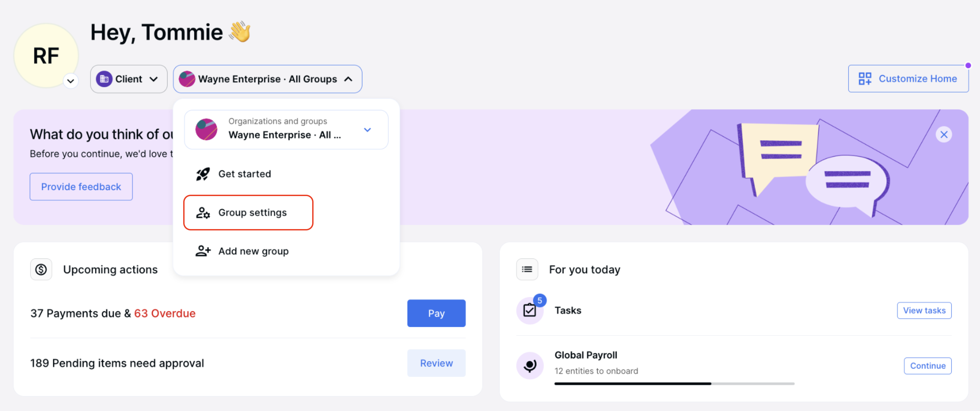Click the Upcoming actions dollar icon
This screenshot has height=411, width=980.
coord(41,269)
